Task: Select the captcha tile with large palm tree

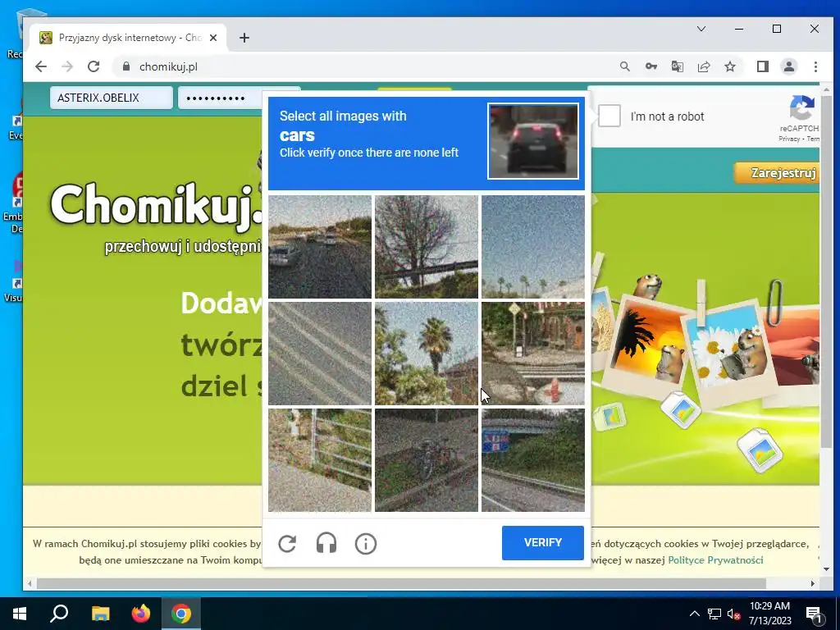Action: (x=427, y=353)
